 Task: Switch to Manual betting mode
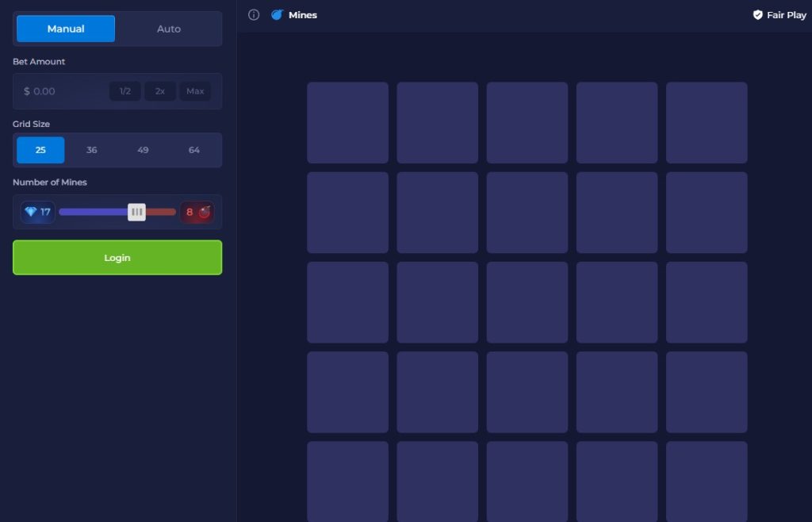pos(66,29)
